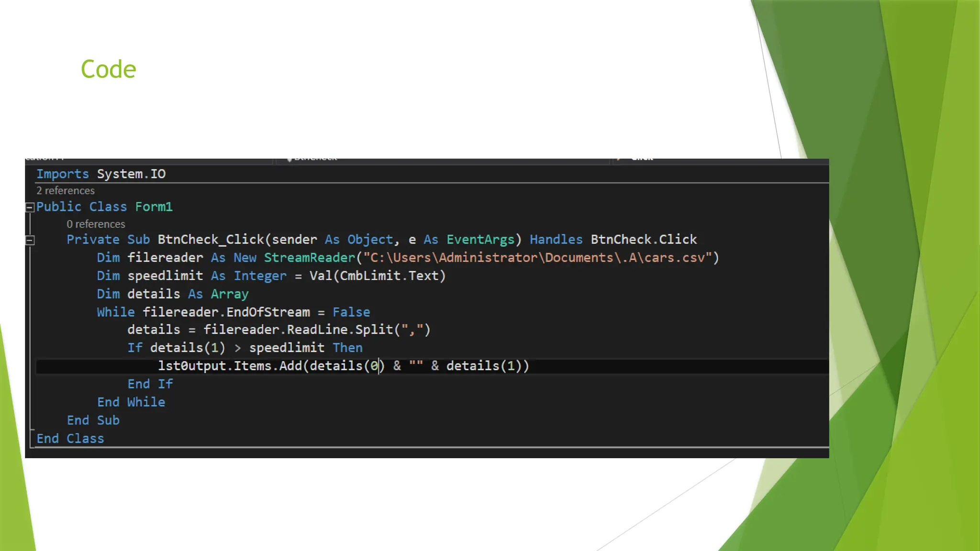Click the speedlimit variable declaration
Screen dimensions: 980x551
tap(165, 276)
